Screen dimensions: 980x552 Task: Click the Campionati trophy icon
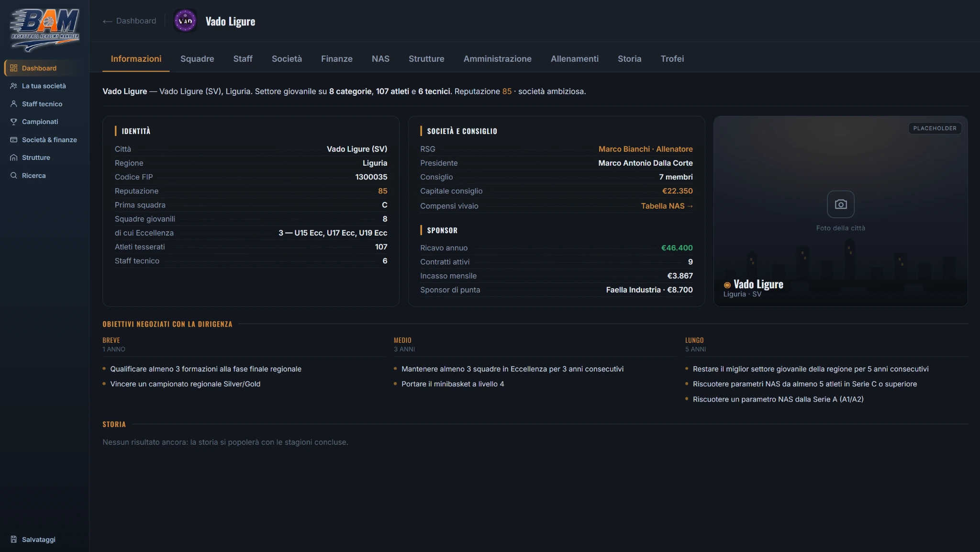[x=14, y=122]
